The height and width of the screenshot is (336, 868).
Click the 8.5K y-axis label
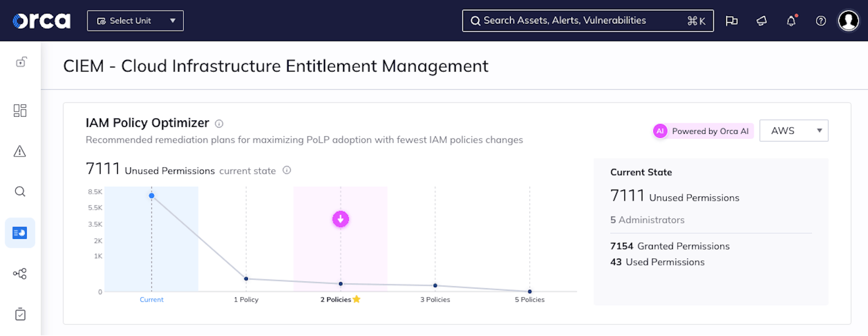95,192
